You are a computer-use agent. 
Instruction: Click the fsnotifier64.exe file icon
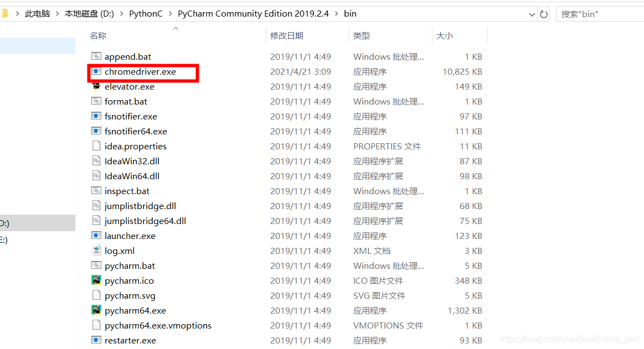96,131
